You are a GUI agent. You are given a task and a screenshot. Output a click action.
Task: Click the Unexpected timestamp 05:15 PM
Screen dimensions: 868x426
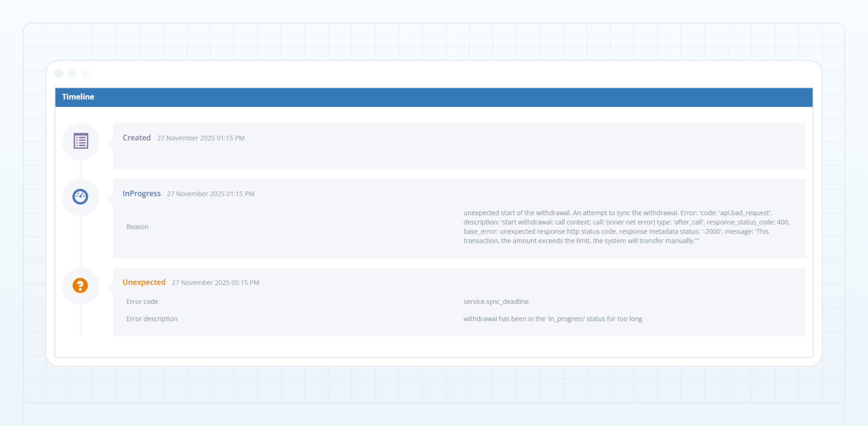point(215,283)
